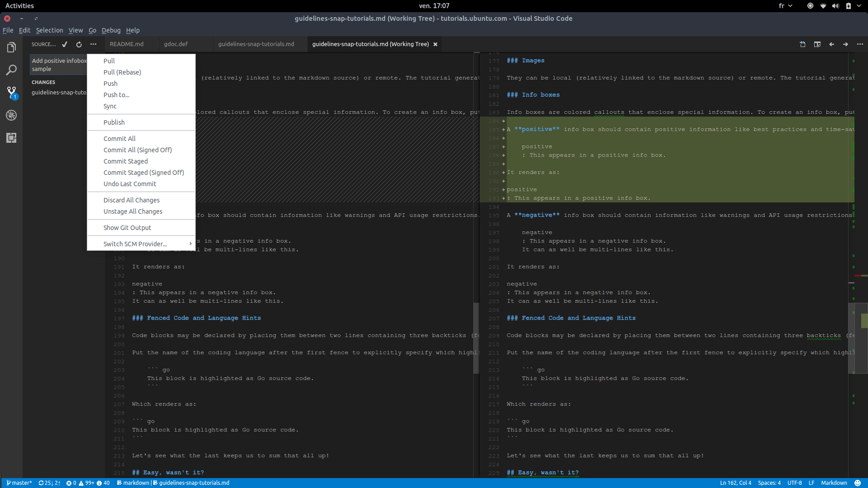Click the Explorer icon in Activity Bar

click(11, 46)
